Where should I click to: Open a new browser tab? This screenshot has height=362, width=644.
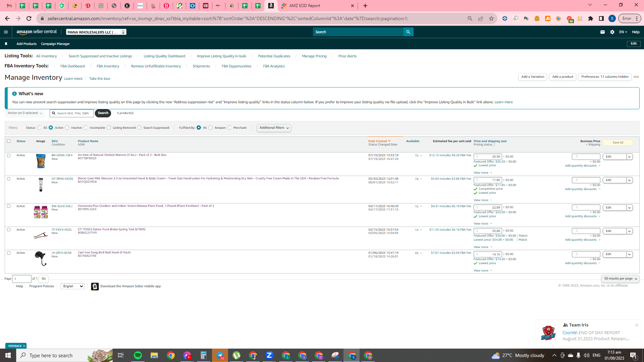click(365, 6)
